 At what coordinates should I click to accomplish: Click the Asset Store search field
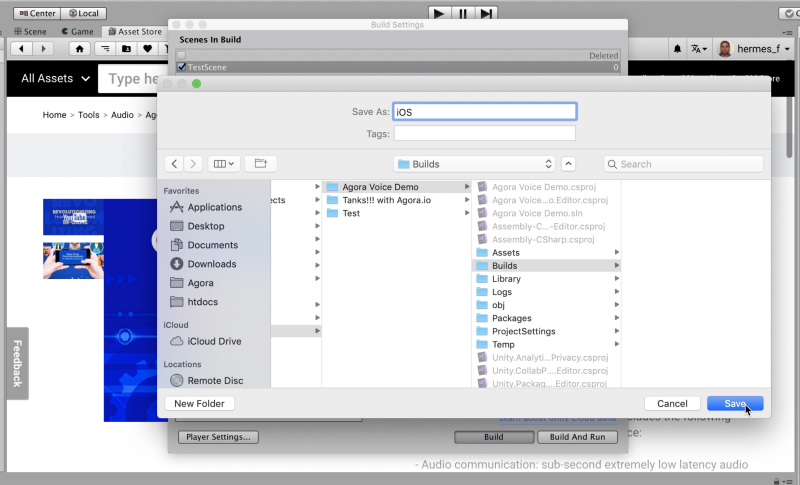[x=133, y=79]
